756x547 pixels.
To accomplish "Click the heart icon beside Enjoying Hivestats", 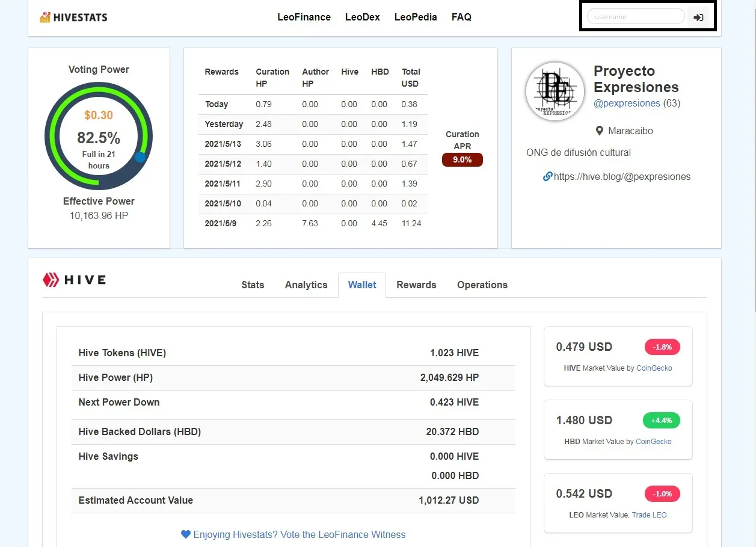I will (x=186, y=534).
